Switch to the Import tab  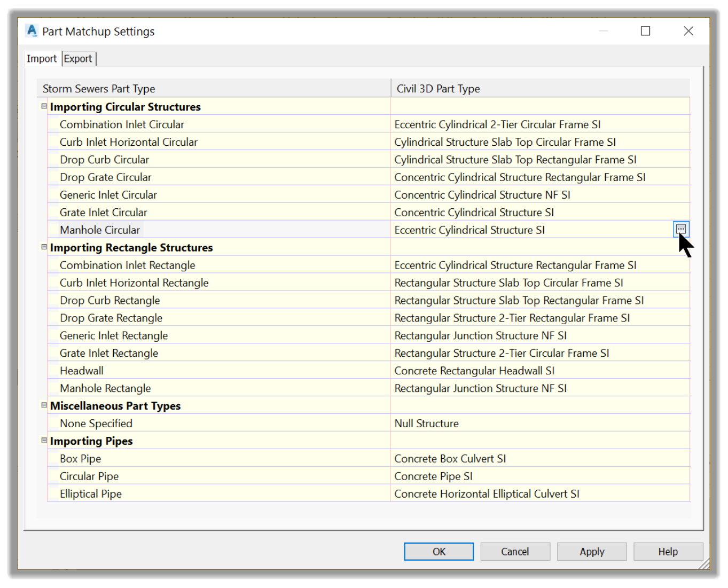coord(42,59)
